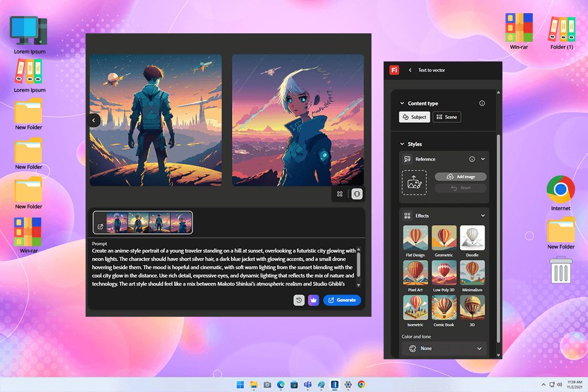Viewport: 588px width, 392px height.
Task: Click the Adobe Firefly Fi logo
Action: click(x=394, y=70)
